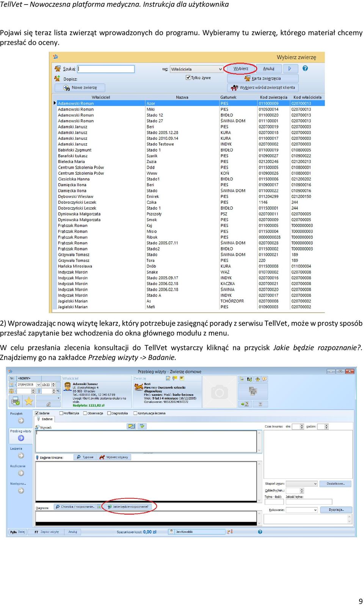Enable the Obserwacja checkbox
364x605 pixels.
click(x=85, y=413)
